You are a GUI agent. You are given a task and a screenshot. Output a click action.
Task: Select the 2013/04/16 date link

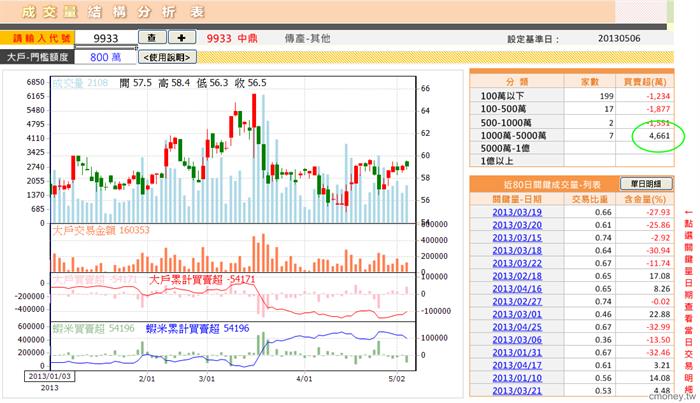pyautogui.click(x=518, y=288)
